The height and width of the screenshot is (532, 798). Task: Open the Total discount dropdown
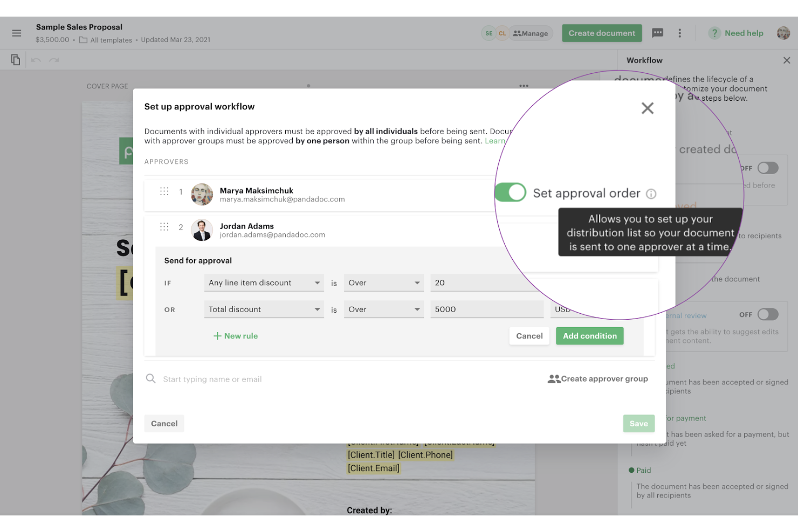click(x=264, y=309)
